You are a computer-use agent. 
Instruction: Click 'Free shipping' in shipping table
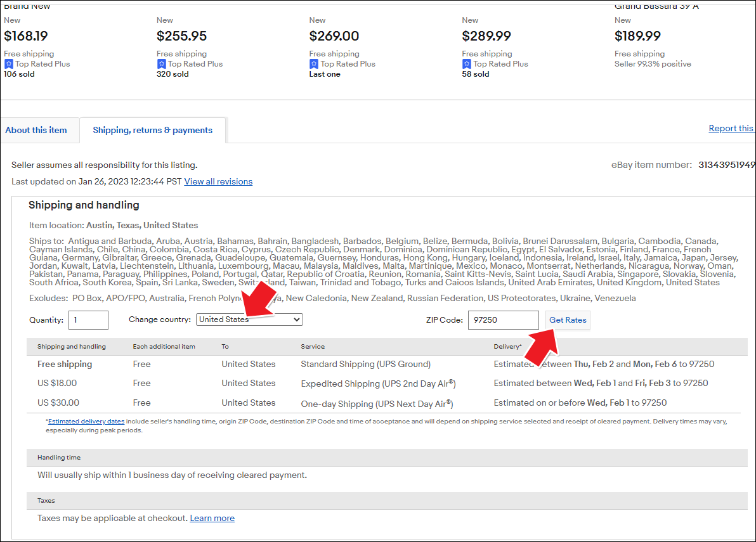[x=65, y=365]
